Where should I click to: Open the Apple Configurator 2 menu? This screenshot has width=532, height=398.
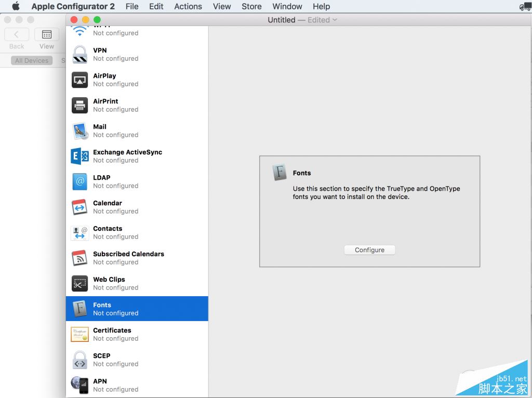pyautogui.click(x=73, y=6)
